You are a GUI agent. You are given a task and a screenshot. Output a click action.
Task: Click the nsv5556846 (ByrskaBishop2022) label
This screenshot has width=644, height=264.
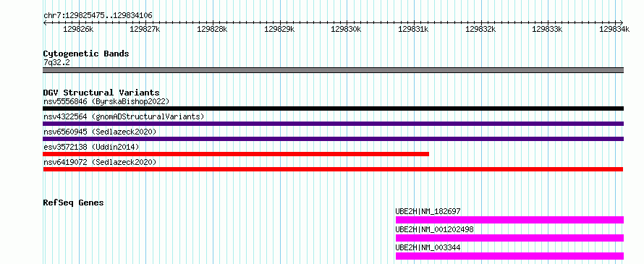tap(106, 101)
